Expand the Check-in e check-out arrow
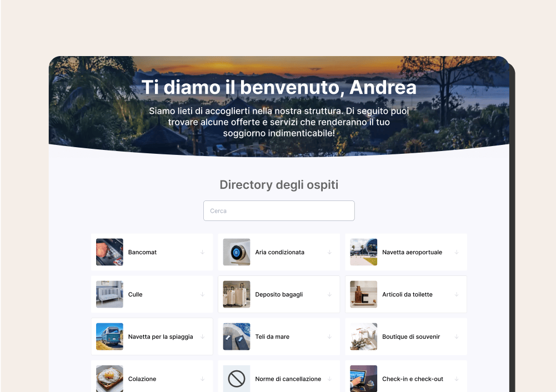Viewport: 556px width, 392px height. (x=457, y=379)
